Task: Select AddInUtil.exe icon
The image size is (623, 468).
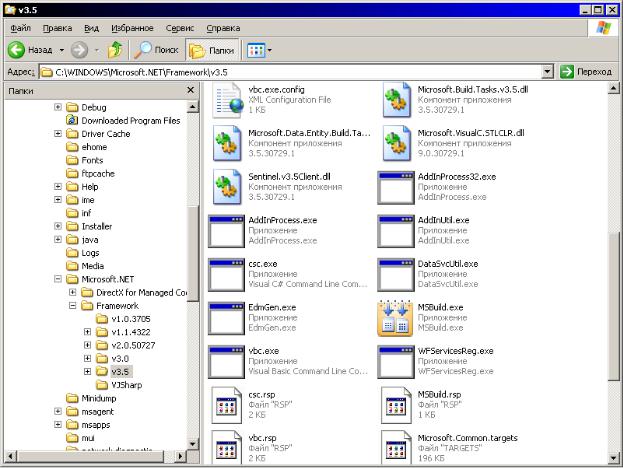Action: click(x=396, y=231)
